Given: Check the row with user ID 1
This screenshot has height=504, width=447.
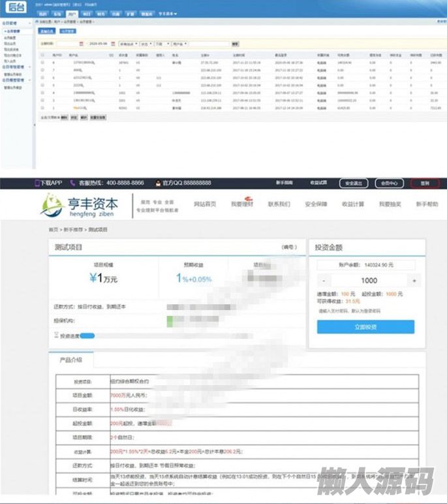Looking at the screenshot, I should coord(42,108).
